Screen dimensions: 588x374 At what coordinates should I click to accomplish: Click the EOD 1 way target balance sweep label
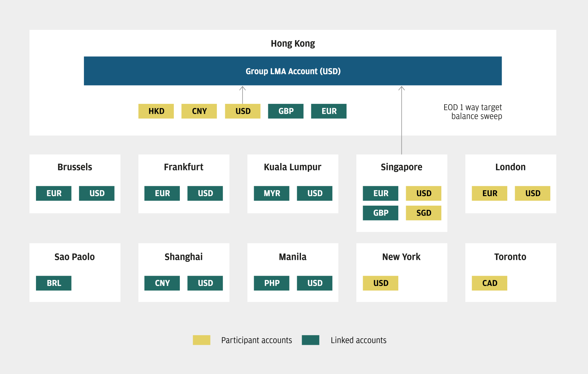(473, 112)
